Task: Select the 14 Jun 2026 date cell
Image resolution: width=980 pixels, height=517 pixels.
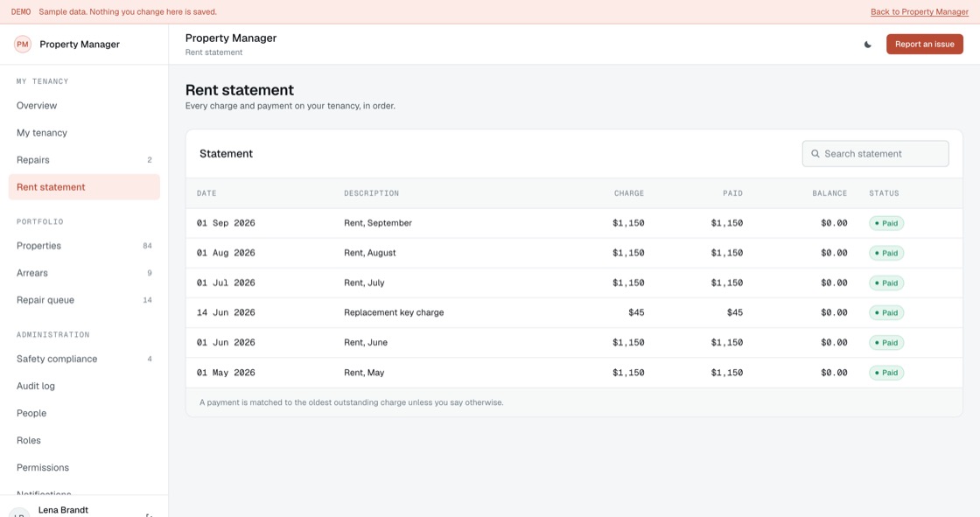Action: (x=226, y=312)
